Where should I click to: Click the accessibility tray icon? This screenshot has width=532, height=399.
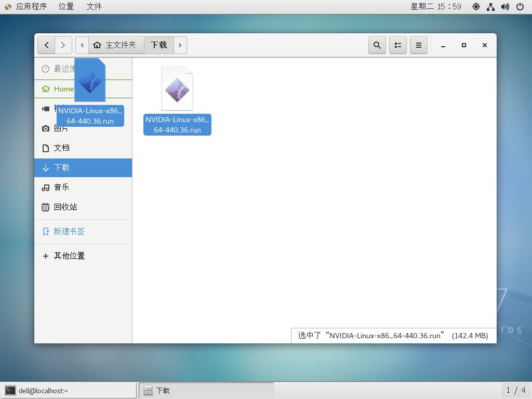click(x=476, y=6)
